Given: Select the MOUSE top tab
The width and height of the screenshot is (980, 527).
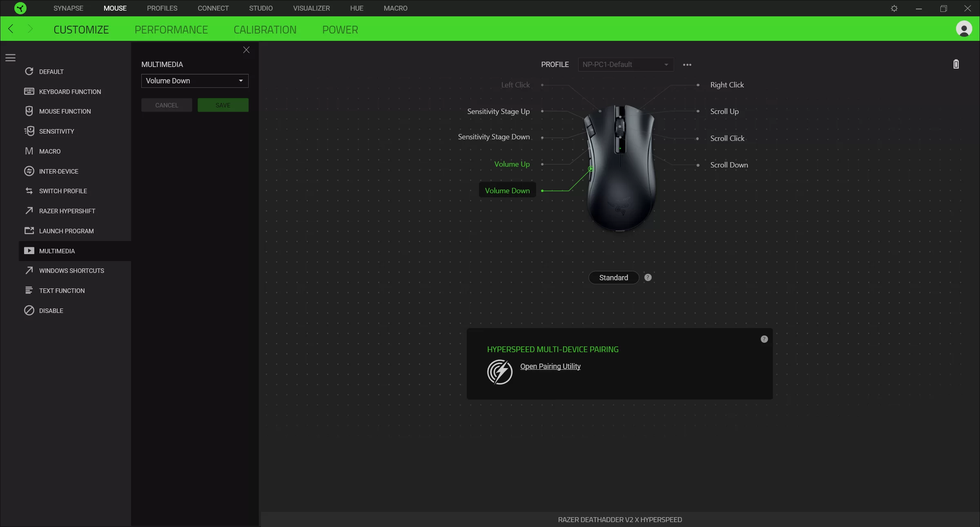Looking at the screenshot, I should 115,8.
